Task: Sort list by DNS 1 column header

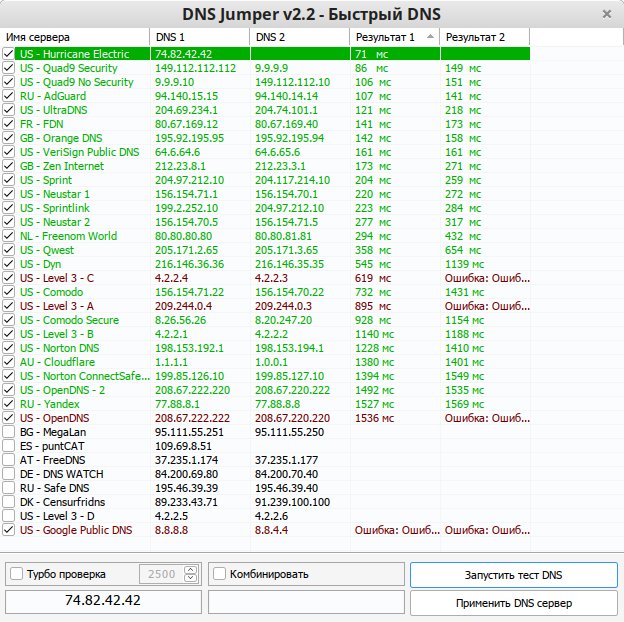Action: point(198,37)
